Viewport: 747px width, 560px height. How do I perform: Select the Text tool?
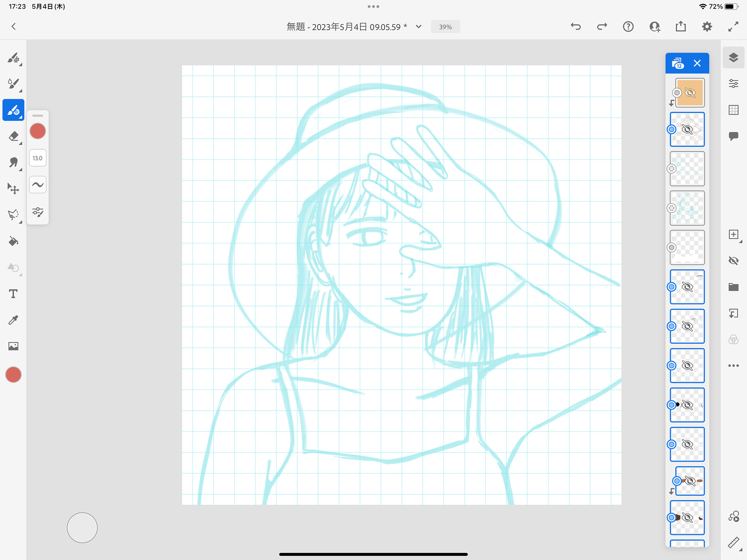[13, 294]
